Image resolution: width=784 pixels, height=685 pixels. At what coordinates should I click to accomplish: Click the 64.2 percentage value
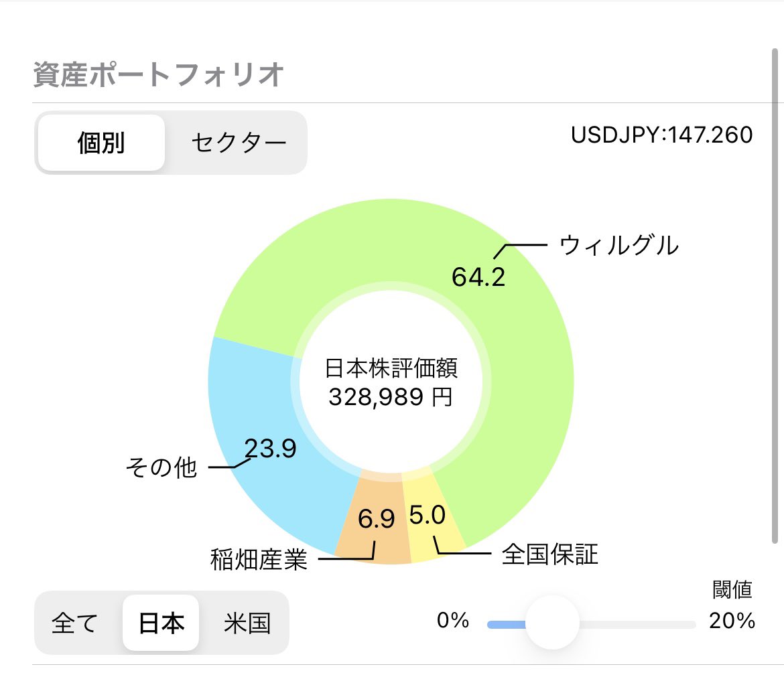(x=478, y=277)
